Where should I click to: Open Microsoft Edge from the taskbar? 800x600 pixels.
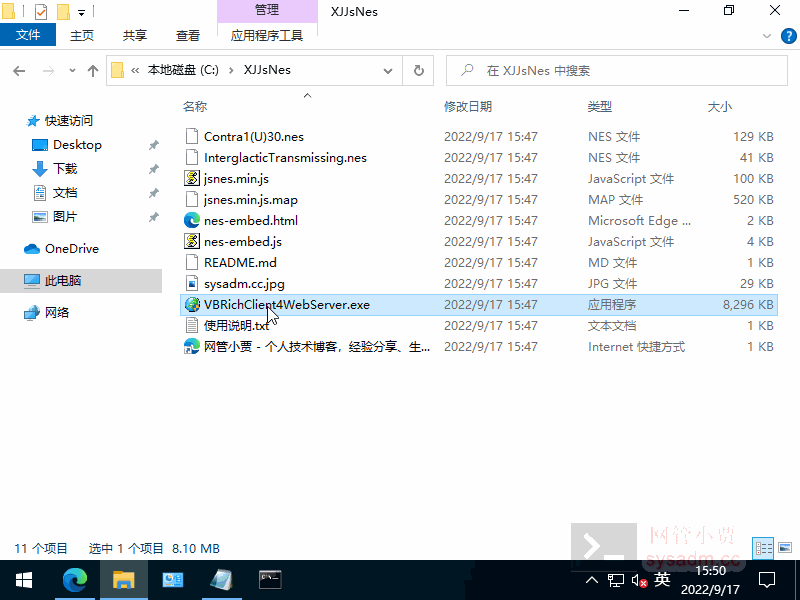pos(74,580)
